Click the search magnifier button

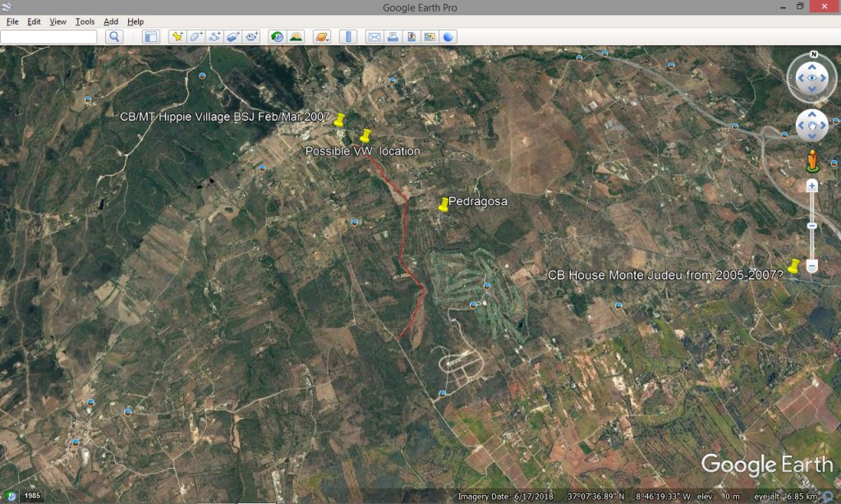point(114,37)
